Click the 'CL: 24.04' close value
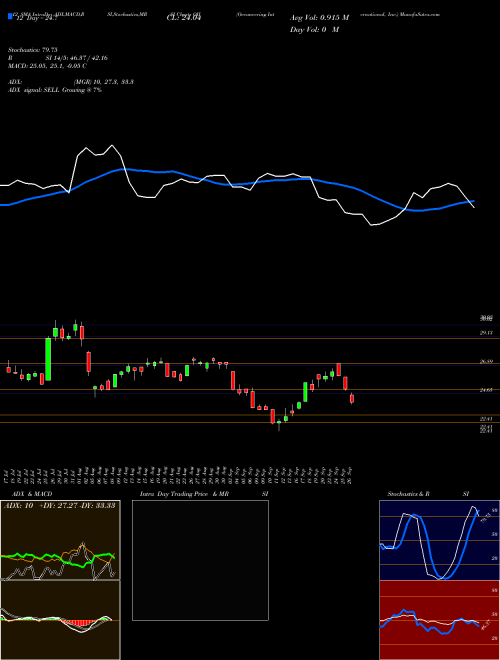 [x=184, y=18]
